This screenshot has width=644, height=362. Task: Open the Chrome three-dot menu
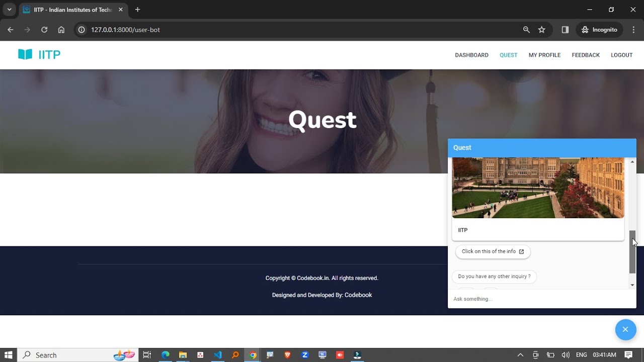point(633,30)
